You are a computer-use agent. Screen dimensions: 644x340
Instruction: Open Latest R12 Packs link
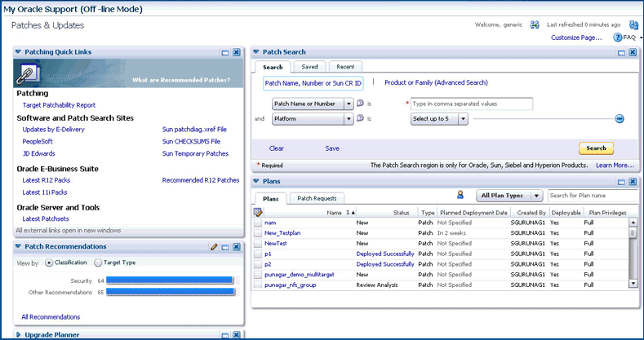pos(46,180)
